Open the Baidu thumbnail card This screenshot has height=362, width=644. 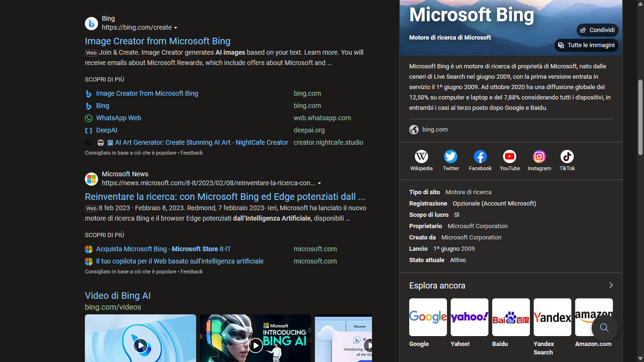(511, 317)
